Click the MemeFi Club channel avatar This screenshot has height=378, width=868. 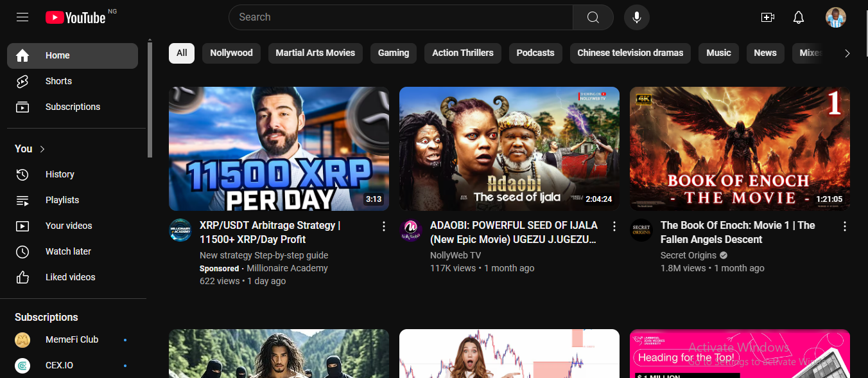tap(22, 339)
